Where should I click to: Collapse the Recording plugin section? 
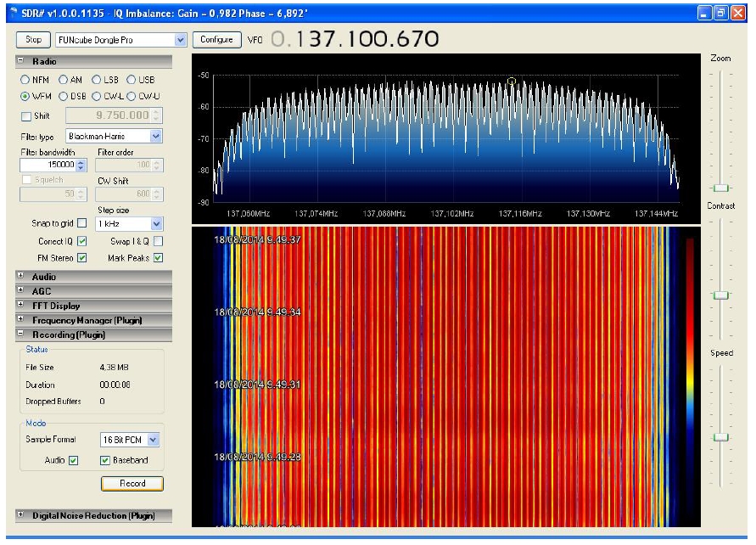(x=20, y=334)
